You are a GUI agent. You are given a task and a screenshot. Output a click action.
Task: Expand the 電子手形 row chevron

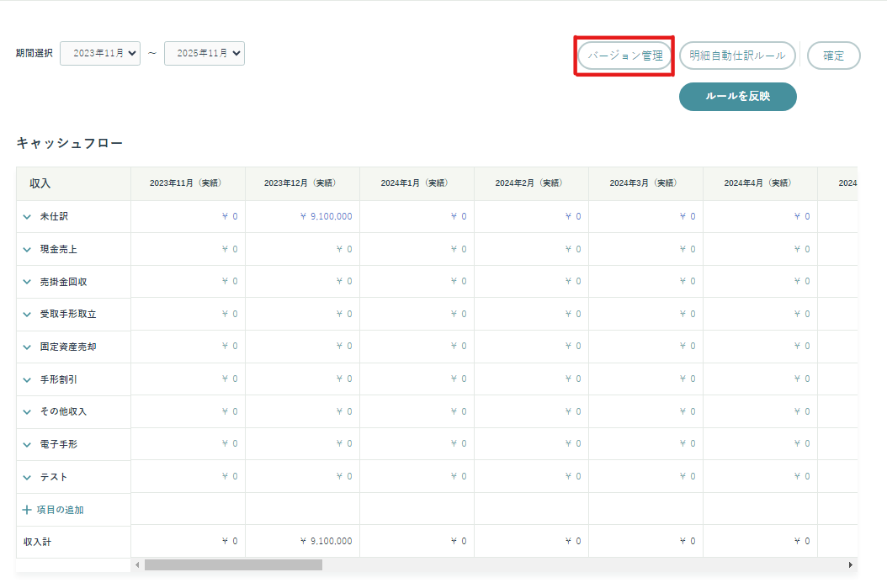point(27,445)
